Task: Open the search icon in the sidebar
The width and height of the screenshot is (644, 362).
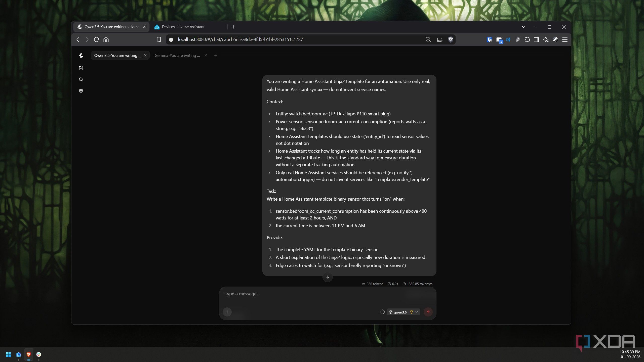Action: click(81, 79)
